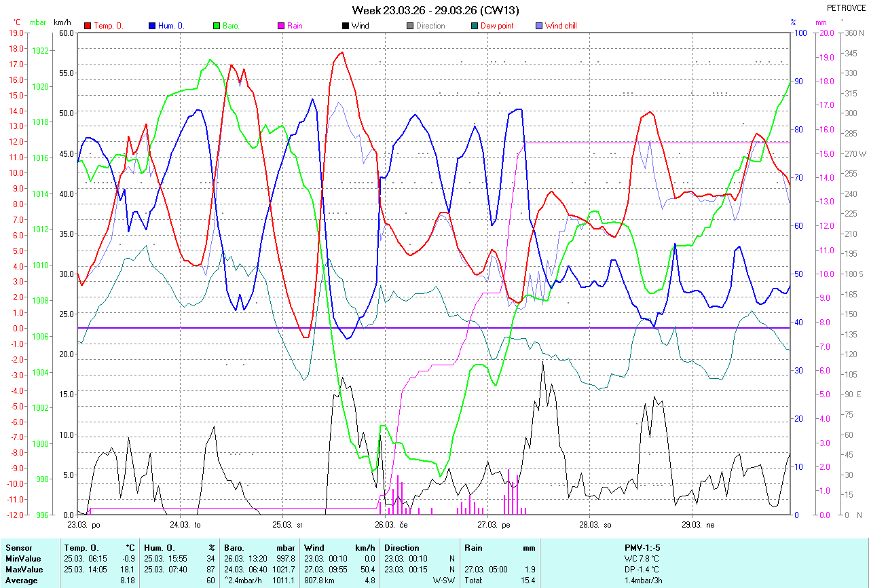The height and width of the screenshot is (588, 869).
Task: Click the teal Dew point legend square
Action: [x=475, y=26]
